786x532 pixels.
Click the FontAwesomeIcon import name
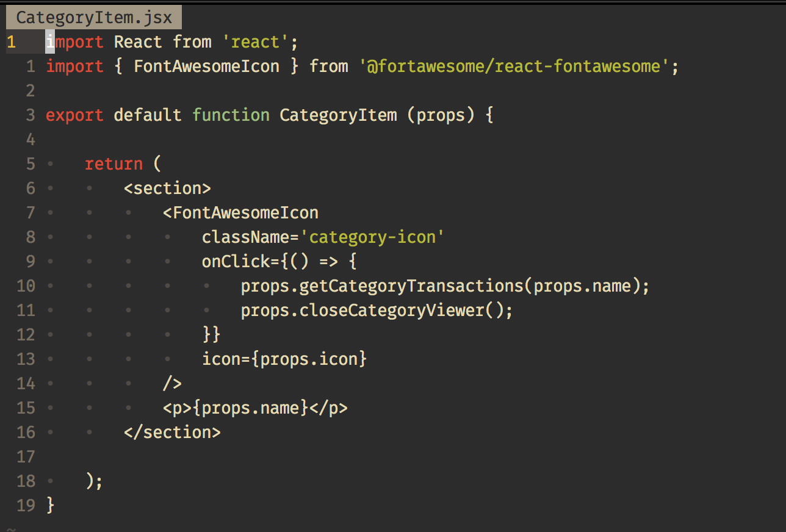point(206,66)
